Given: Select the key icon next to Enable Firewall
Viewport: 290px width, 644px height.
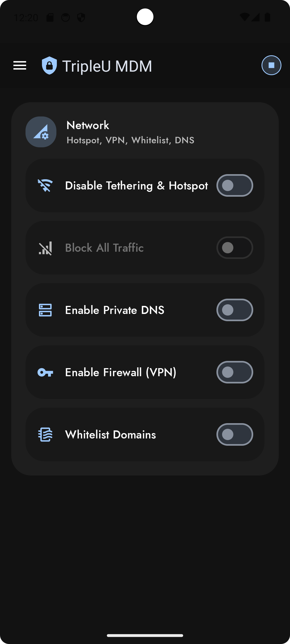Looking at the screenshot, I should point(45,372).
